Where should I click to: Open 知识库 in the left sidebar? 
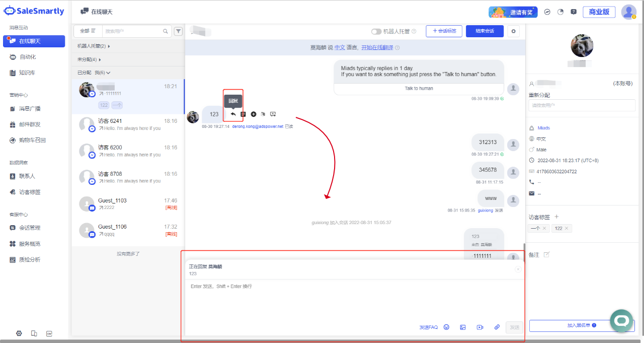coord(27,73)
